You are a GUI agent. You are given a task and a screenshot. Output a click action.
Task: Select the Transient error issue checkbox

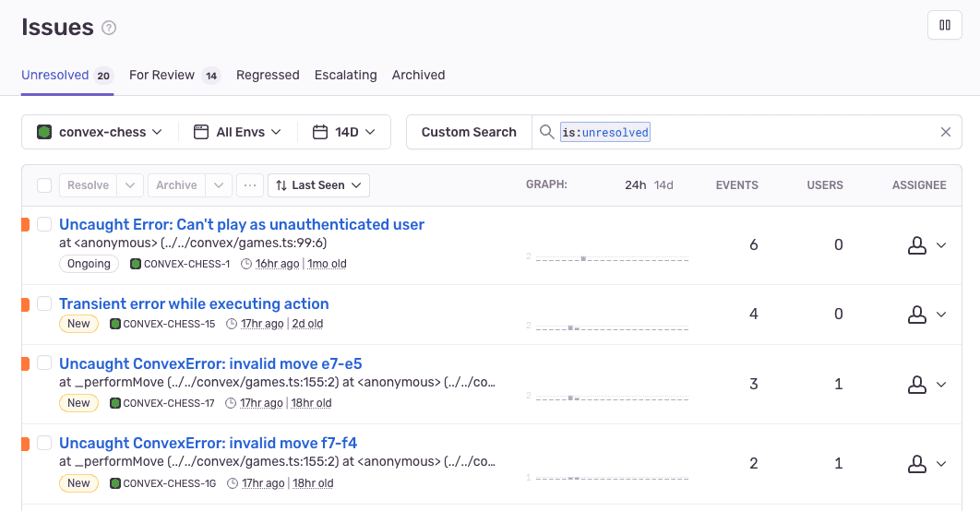(44, 303)
